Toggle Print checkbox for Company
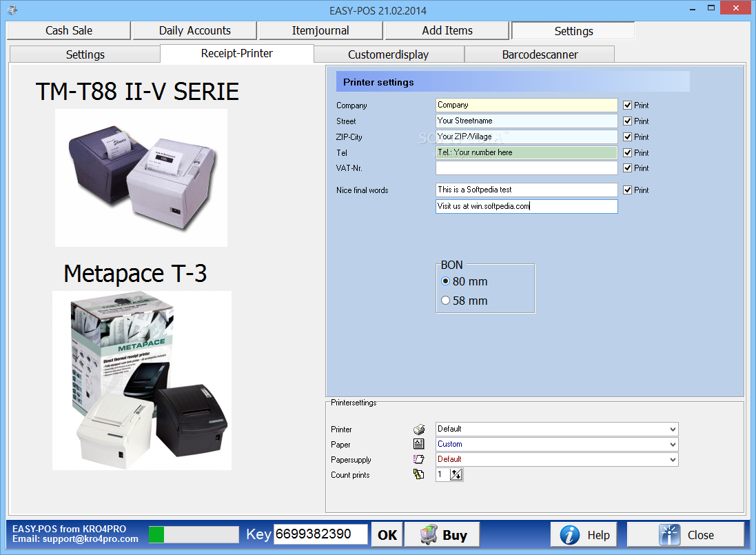 [x=627, y=105]
